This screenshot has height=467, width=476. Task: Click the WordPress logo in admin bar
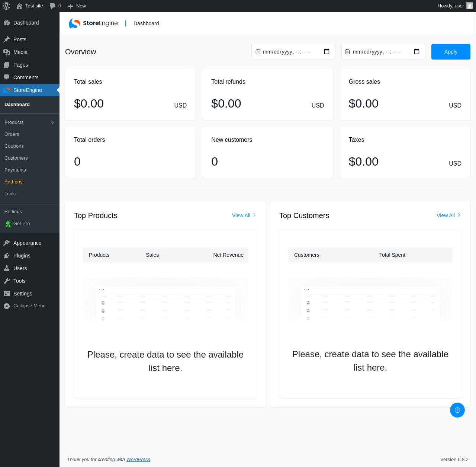[6, 6]
